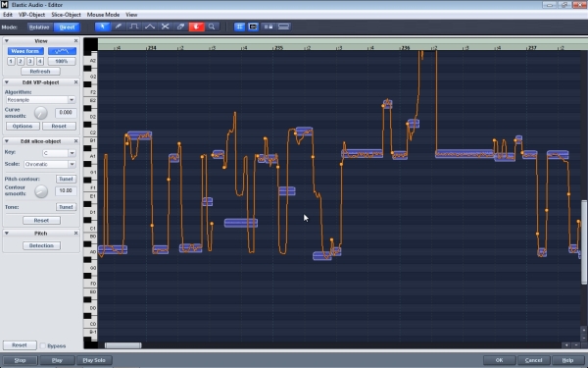
Task: Select the magnifier zoom tool
Action: 212,26
